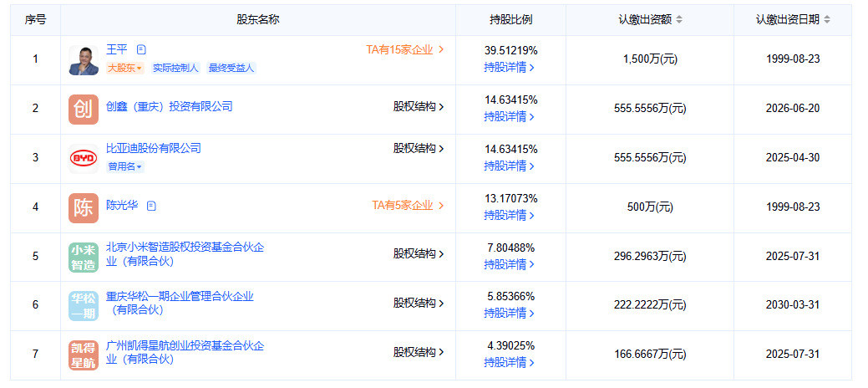Open 王平's 'TA有15家企业' link
The image size is (868, 388).
pyautogui.click(x=405, y=49)
